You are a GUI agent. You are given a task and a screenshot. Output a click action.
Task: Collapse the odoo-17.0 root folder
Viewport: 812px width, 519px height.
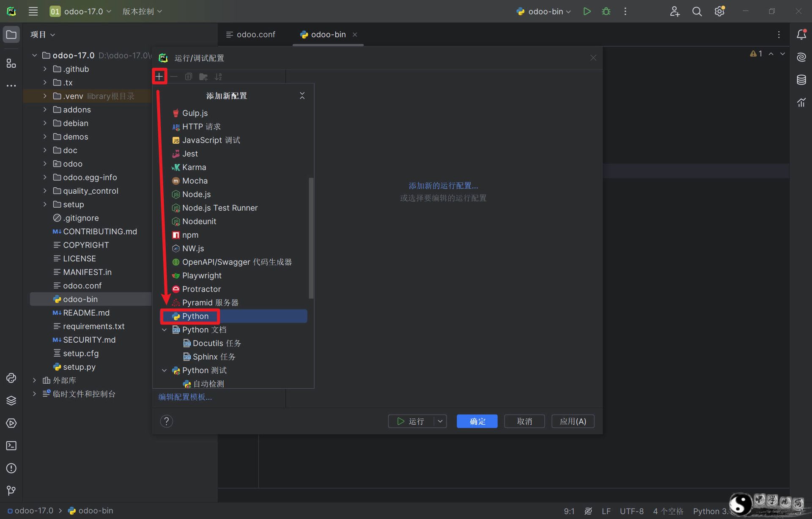click(35, 55)
